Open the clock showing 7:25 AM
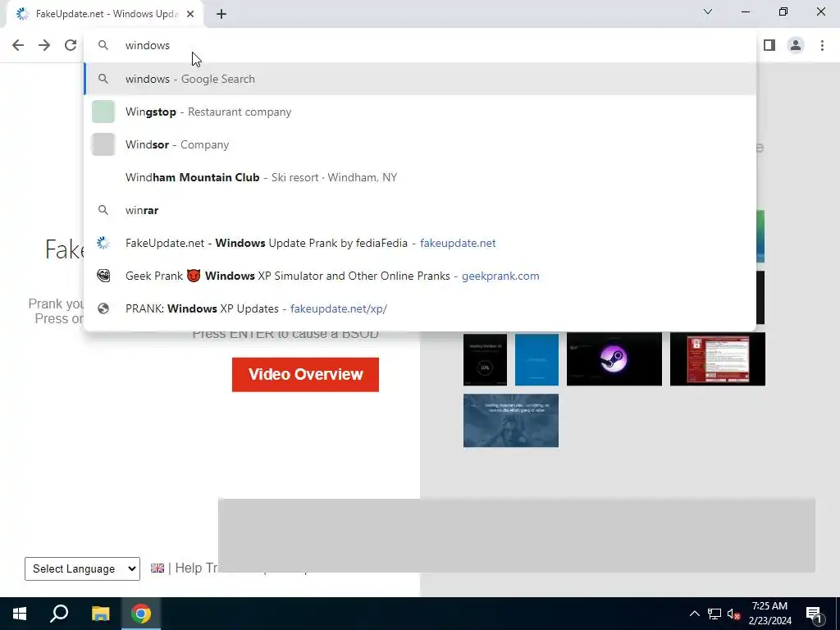The image size is (840, 630). tap(769, 614)
